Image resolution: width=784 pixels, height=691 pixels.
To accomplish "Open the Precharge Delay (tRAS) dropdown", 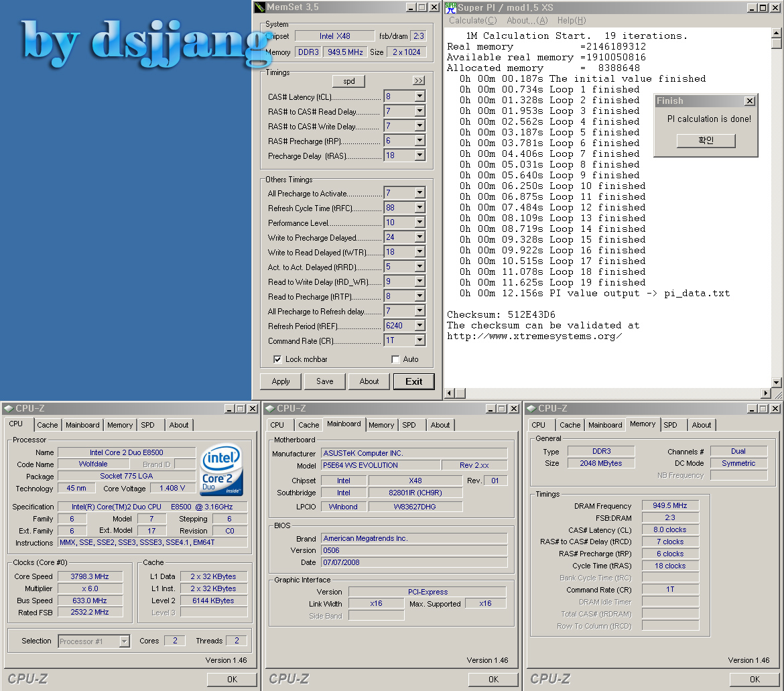I will pyautogui.click(x=420, y=155).
